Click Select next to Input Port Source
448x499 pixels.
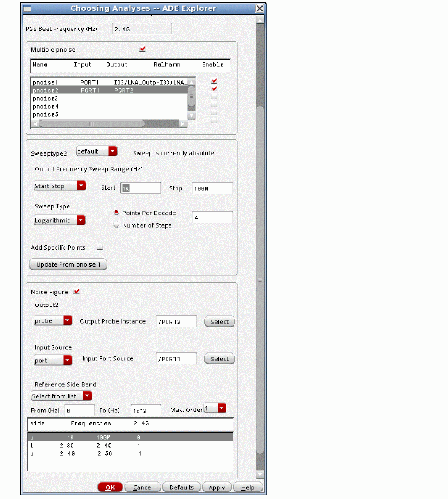219,358
